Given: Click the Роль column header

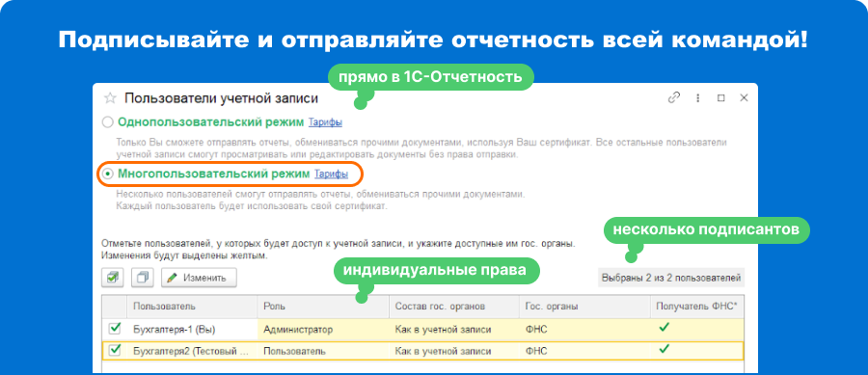Looking at the screenshot, I should (x=323, y=306).
